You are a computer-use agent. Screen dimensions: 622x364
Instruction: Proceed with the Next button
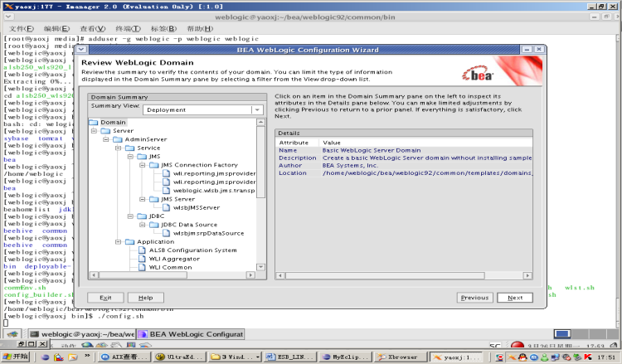point(515,298)
